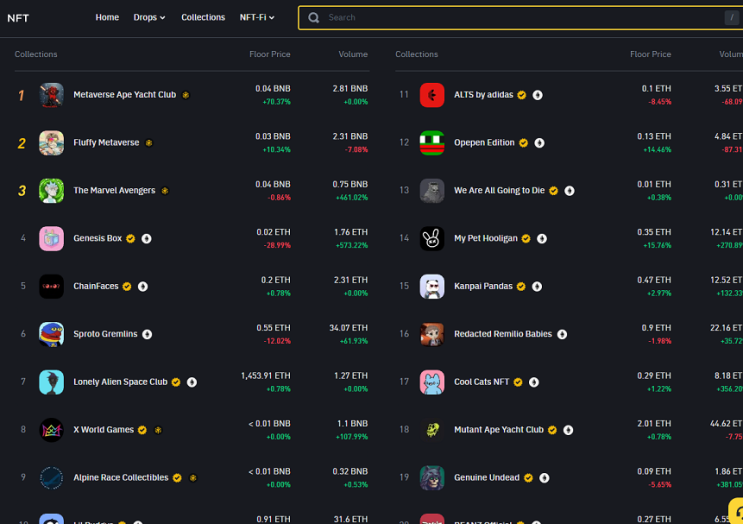Image resolution: width=743 pixels, height=524 pixels.
Task: Open Kanpai Pandas collection link
Action: pyautogui.click(x=483, y=286)
